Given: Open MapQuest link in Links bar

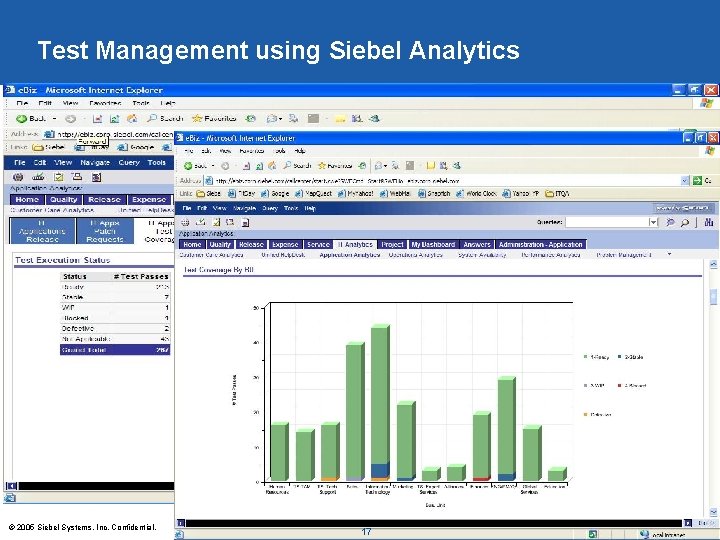Looking at the screenshot, I should (x=313, y=194).
